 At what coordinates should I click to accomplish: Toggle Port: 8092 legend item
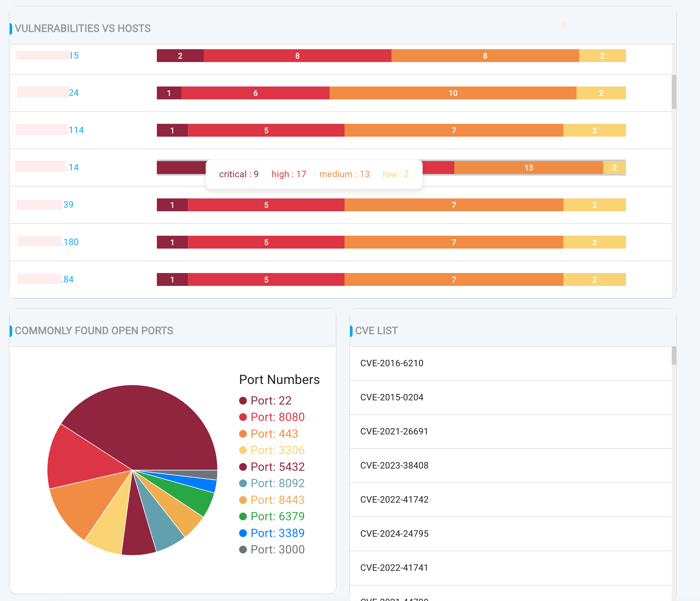277,483
